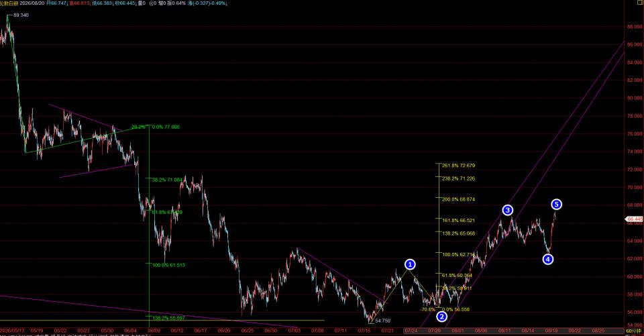Select the green Fibonacci level 138.2% 55.597
Image resolution: width=644 pixels, height=336 pixels.
tap(169, 318)
